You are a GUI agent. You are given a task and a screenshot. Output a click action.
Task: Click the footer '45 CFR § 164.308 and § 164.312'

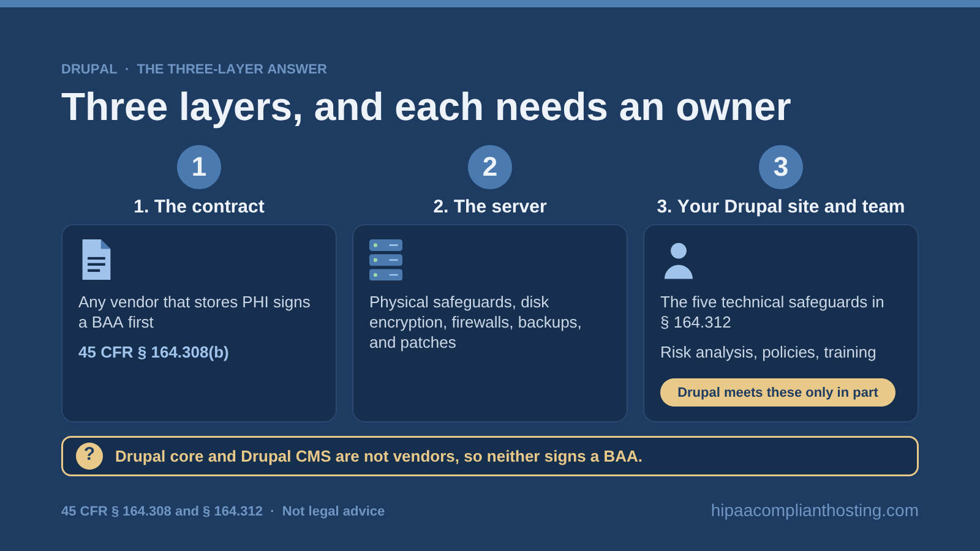pyautogui.click(x=162, y=511)
